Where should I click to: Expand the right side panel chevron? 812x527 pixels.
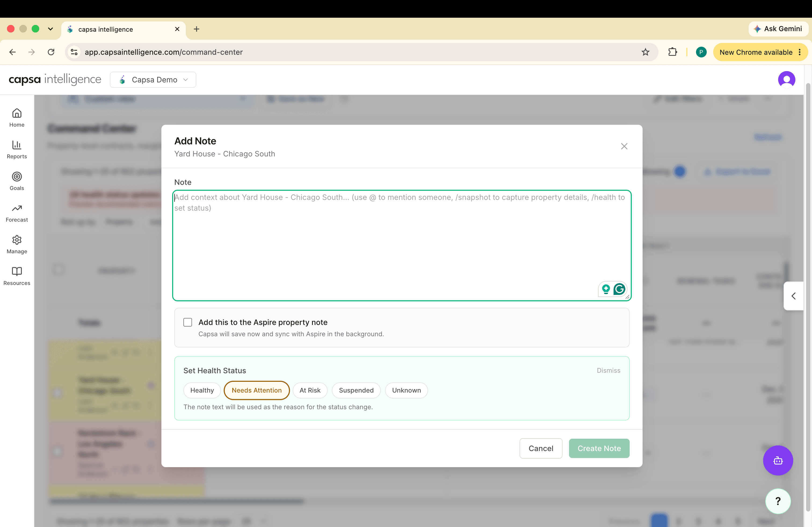[793, 296]
